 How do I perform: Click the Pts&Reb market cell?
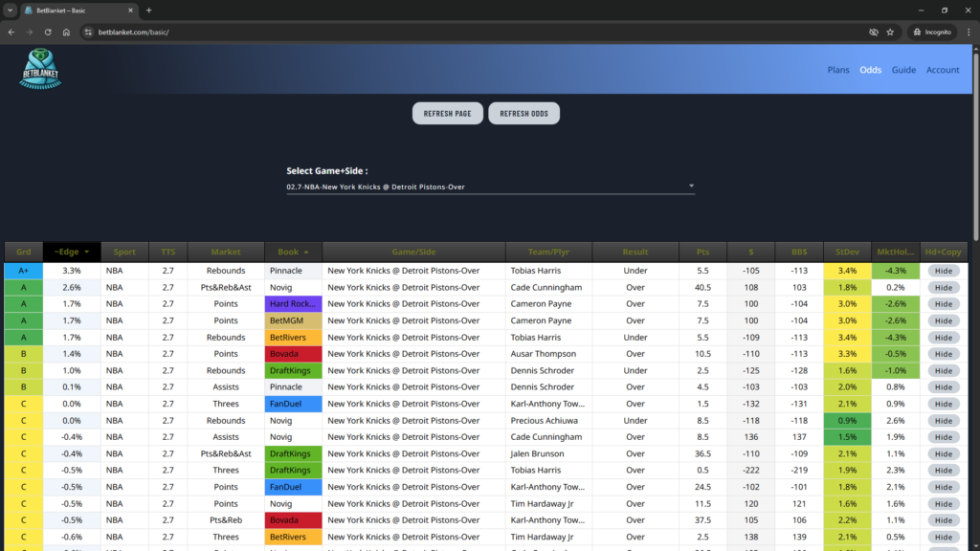point(226,519)
